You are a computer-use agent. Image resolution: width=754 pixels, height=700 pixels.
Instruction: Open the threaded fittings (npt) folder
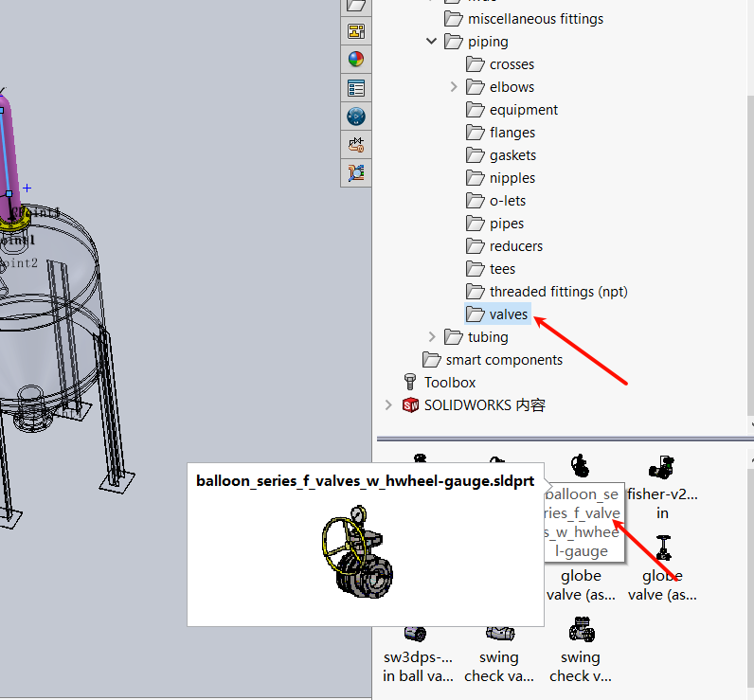pos(547,292)
